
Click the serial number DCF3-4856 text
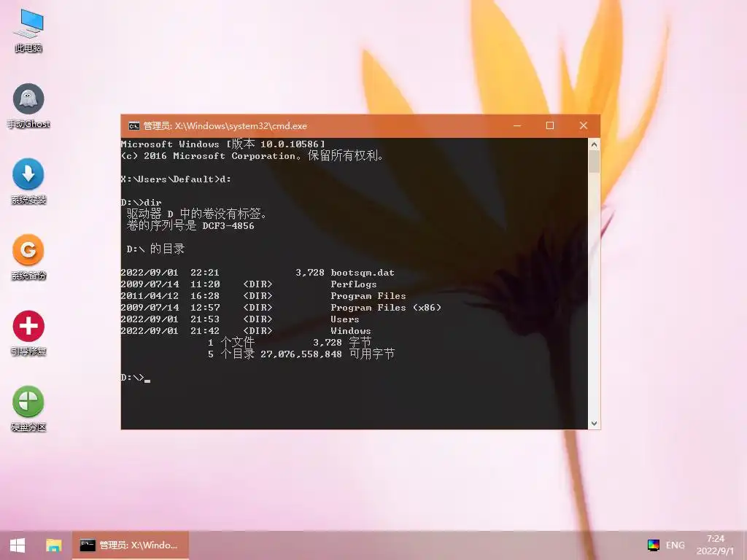[228, 226]
